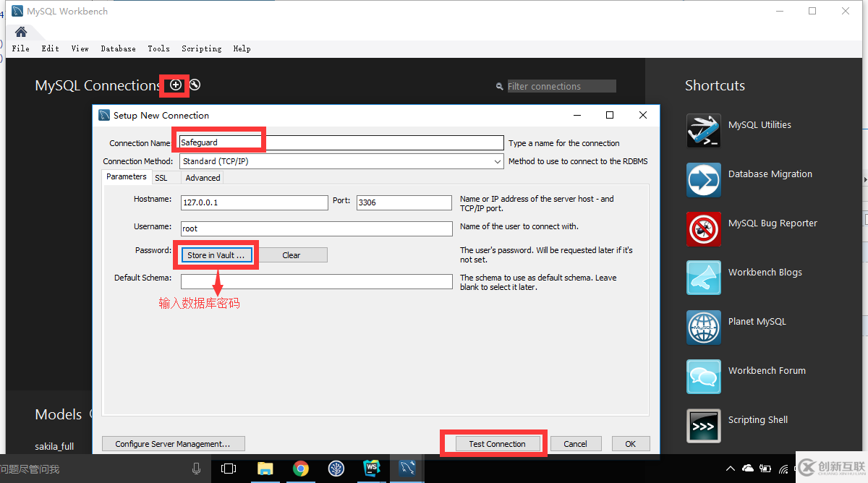Click the Hostname field
Image resolution: width=868 pixels, height=483 pixels.
tap(254, 202)
